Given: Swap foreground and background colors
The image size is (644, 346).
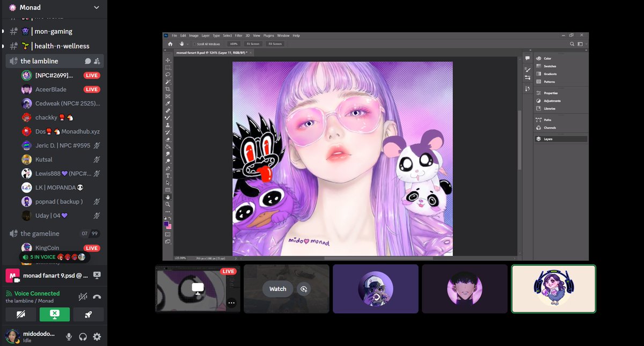Looking at the screenshot, I should tap(171, 218).
